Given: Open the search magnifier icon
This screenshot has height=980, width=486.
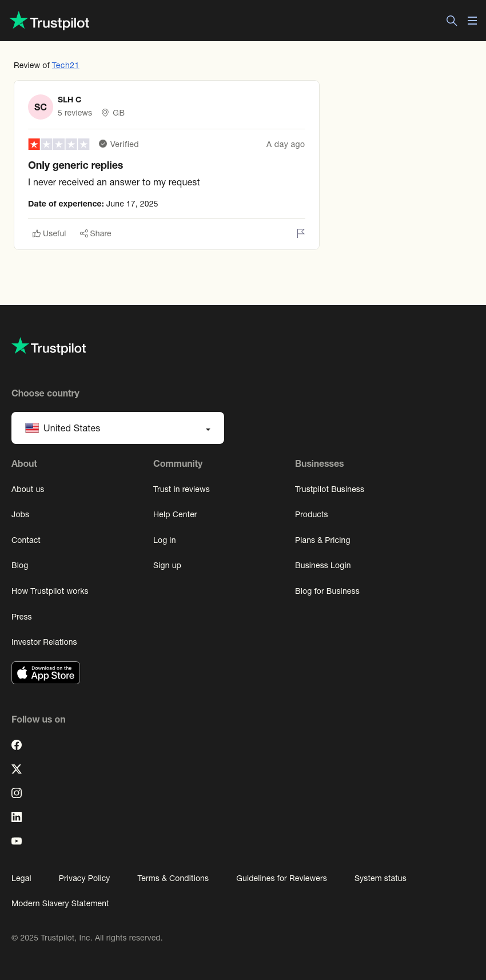Looking at the screenshot, I should 452,21.
